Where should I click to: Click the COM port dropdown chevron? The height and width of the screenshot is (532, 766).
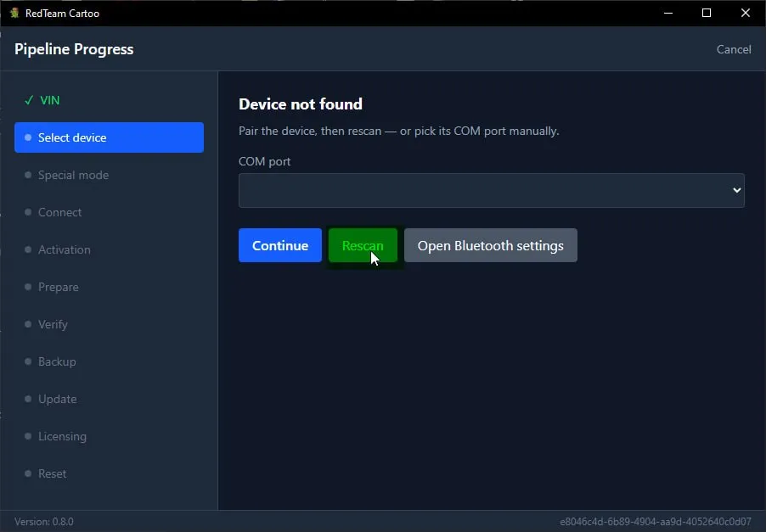point(736,190)
